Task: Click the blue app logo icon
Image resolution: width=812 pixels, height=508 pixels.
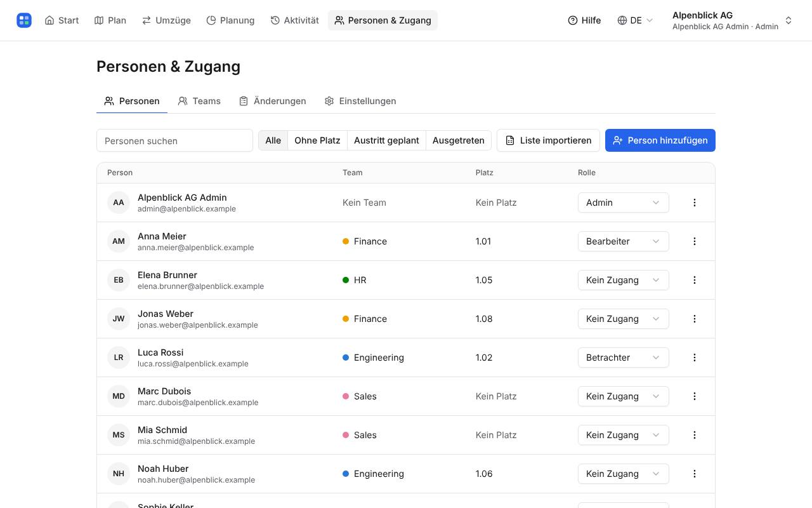Action: coord(24,20)
